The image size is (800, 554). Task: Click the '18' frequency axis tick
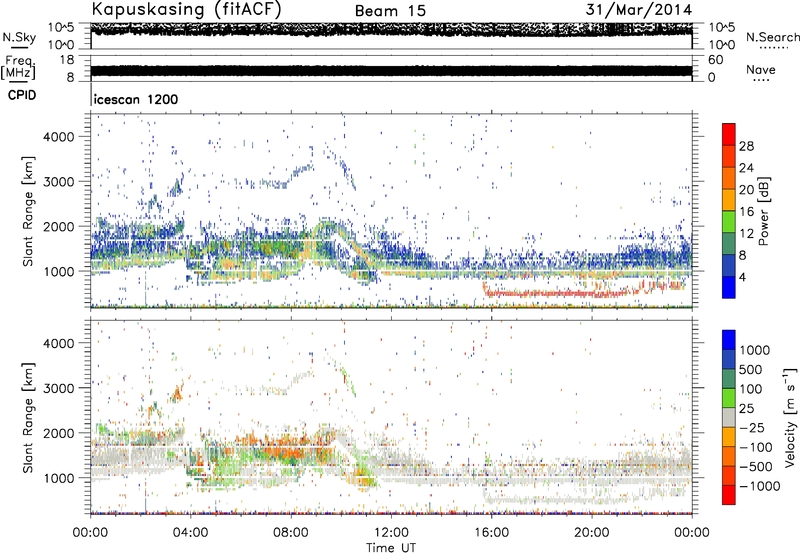point(66,60)
